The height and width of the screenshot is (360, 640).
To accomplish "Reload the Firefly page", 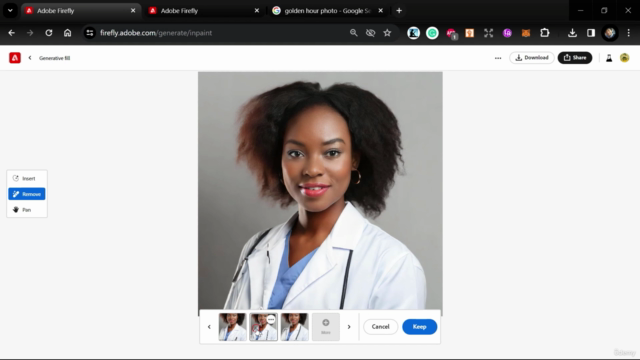I will (49, 33).
